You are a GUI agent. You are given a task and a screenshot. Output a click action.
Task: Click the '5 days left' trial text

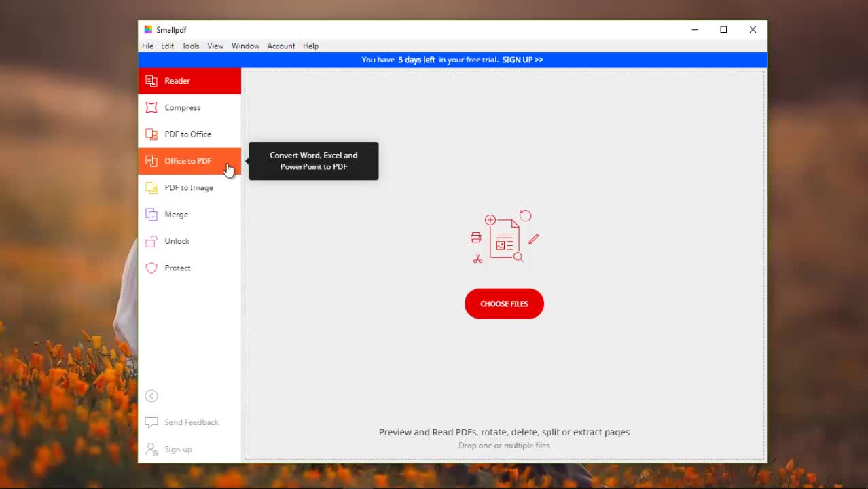416,60
